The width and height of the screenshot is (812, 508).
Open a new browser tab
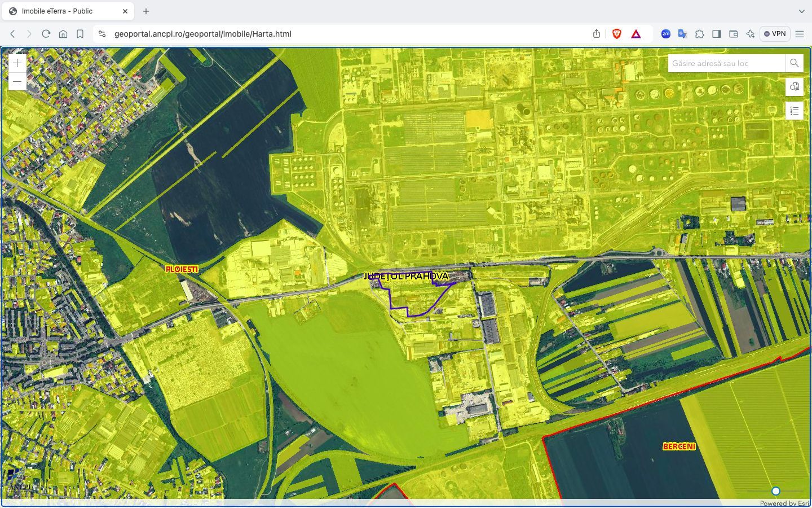tap(146, 11)
